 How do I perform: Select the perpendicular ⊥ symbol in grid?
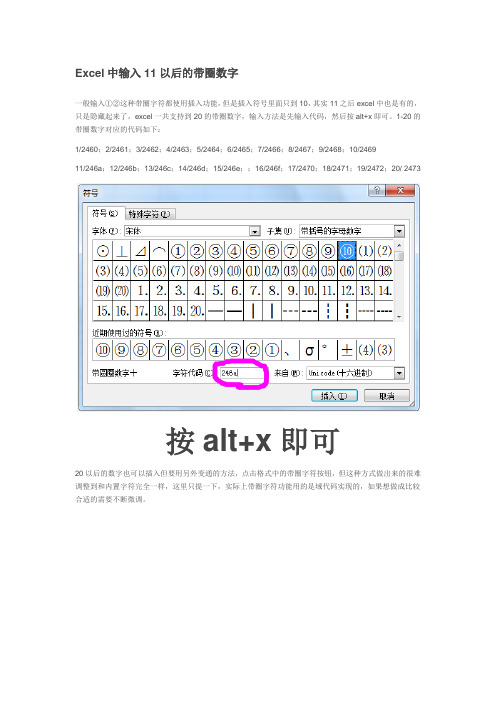[122, 251]
